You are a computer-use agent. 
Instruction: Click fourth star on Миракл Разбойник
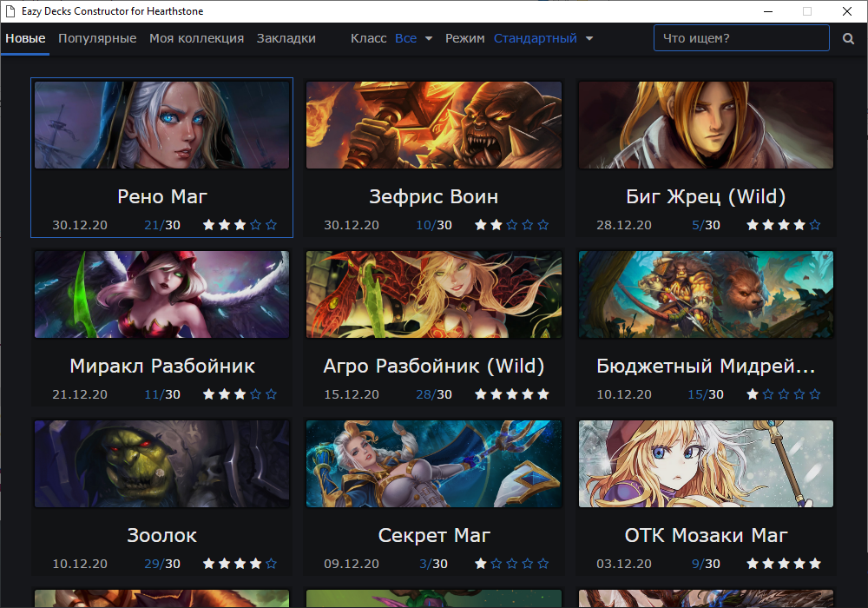click(x=255, y=394)
